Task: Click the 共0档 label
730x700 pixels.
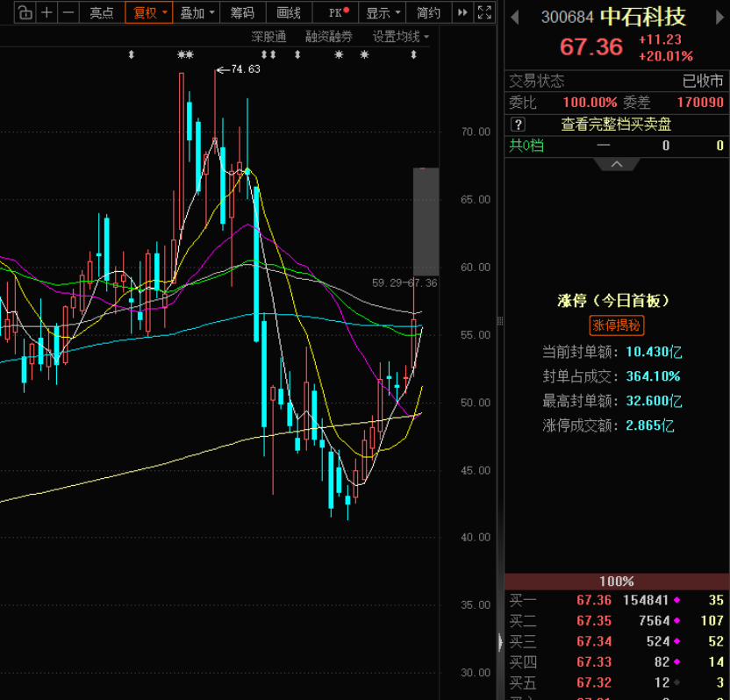Action: pyautogui.click(x=526, y=146)
